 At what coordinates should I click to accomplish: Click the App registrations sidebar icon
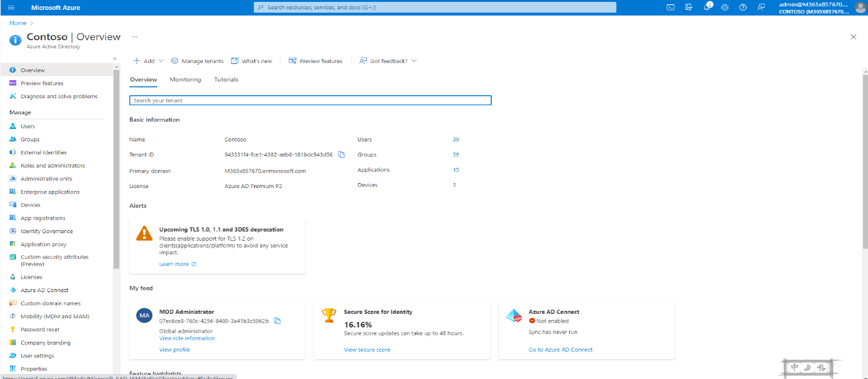[x=12, y=218]
